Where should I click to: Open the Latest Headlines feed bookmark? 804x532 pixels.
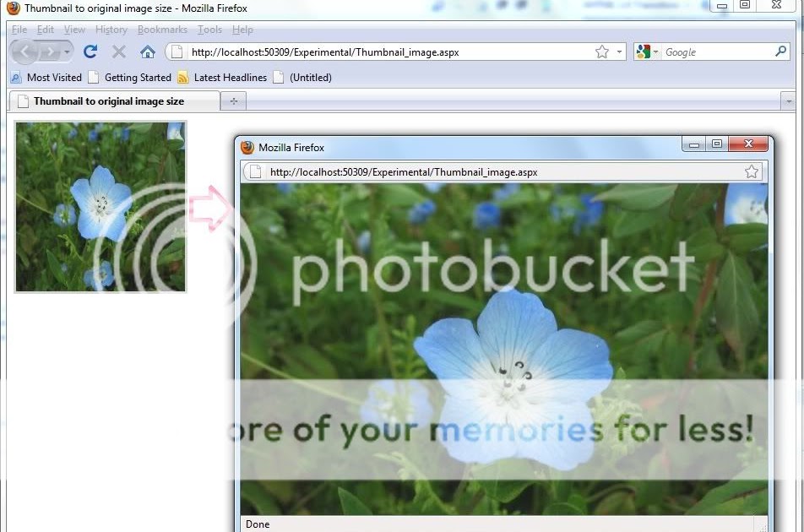tap(222, 78)
